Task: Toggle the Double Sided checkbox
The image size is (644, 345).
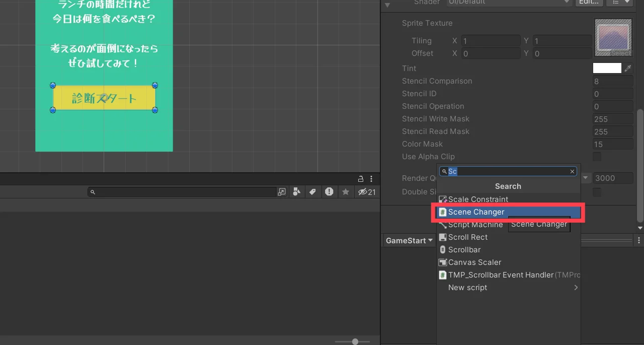Action: click(x=597, y=192)
